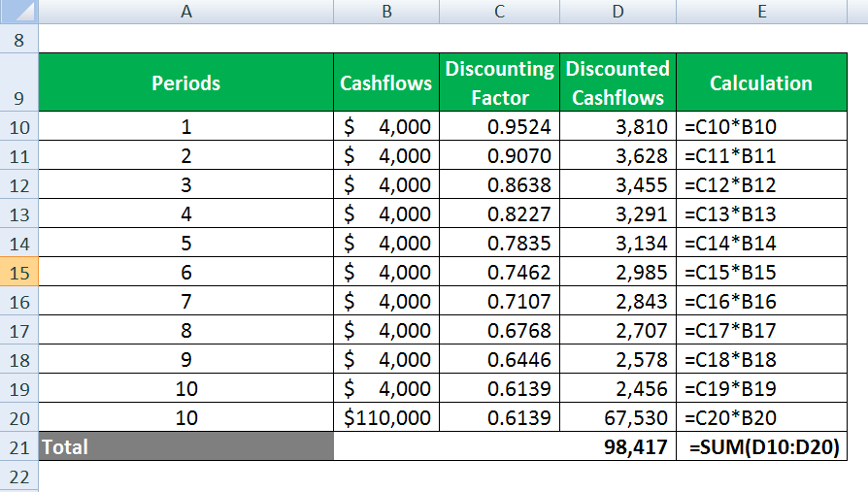Select row 21 header

[x=19, y=446]
